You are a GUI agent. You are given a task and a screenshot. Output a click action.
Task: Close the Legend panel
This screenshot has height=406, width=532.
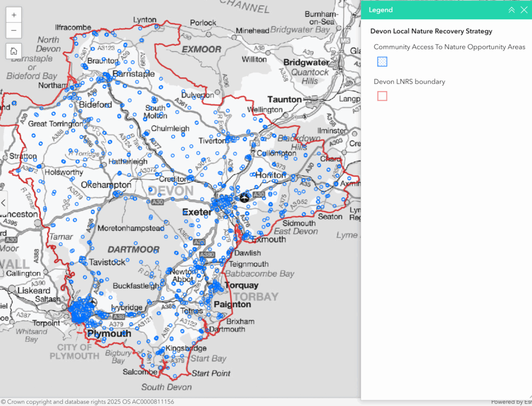click(524, 10)
